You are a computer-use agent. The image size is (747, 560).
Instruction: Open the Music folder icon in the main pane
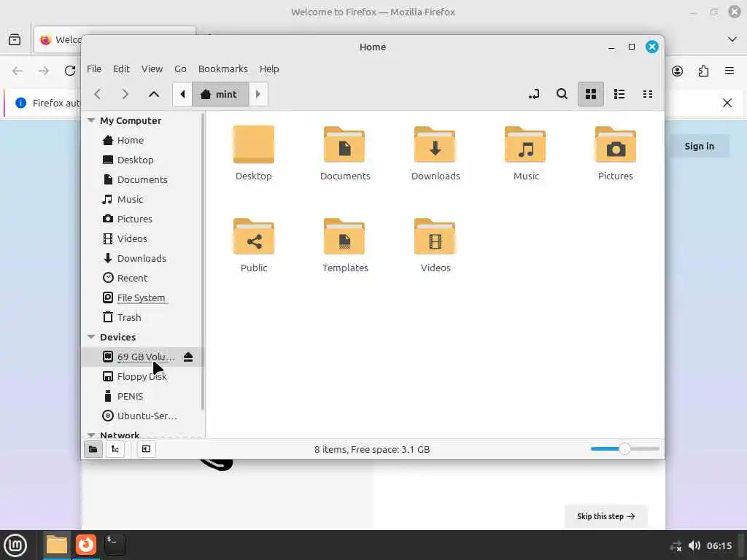(525, 144)
